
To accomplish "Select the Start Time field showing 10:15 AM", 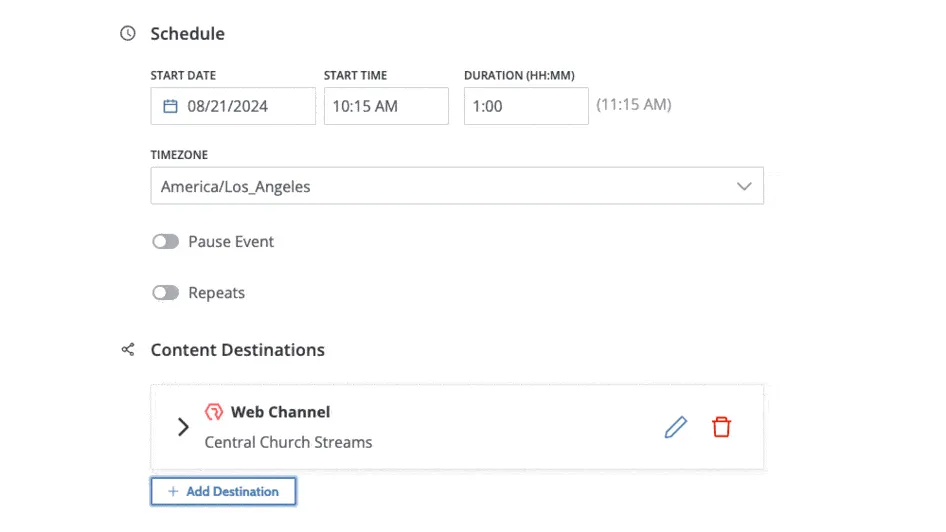I will point(386,106).
